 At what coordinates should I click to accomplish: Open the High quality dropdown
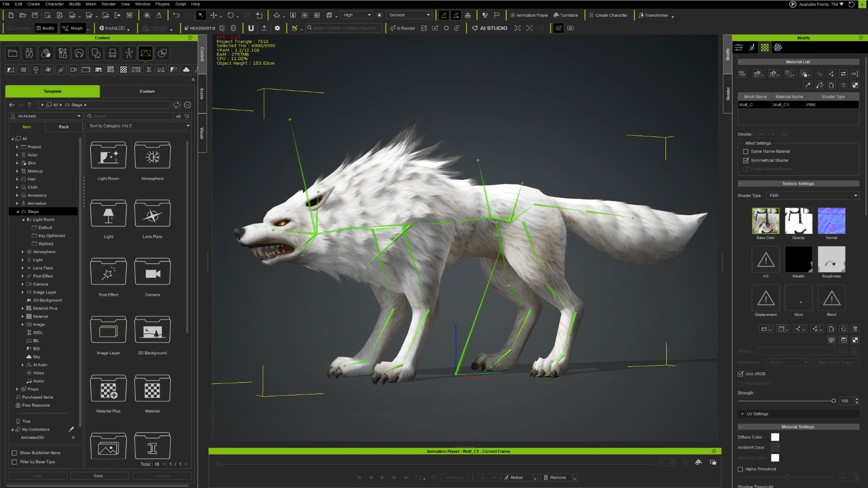[x=356, y=15]
